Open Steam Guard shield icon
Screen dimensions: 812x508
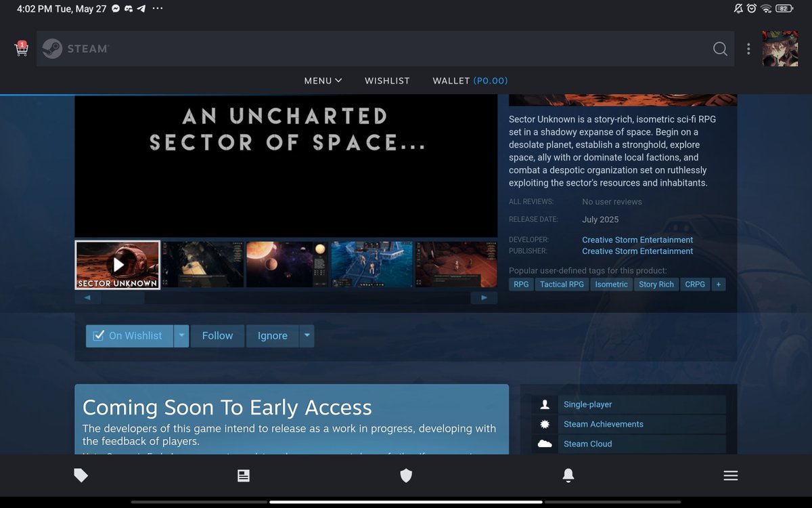[406, 476]
